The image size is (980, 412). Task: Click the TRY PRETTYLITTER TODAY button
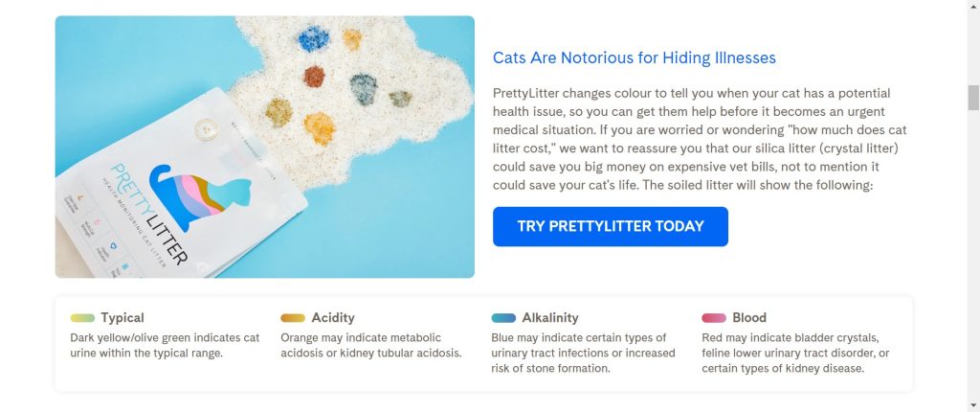coord(610,226)
